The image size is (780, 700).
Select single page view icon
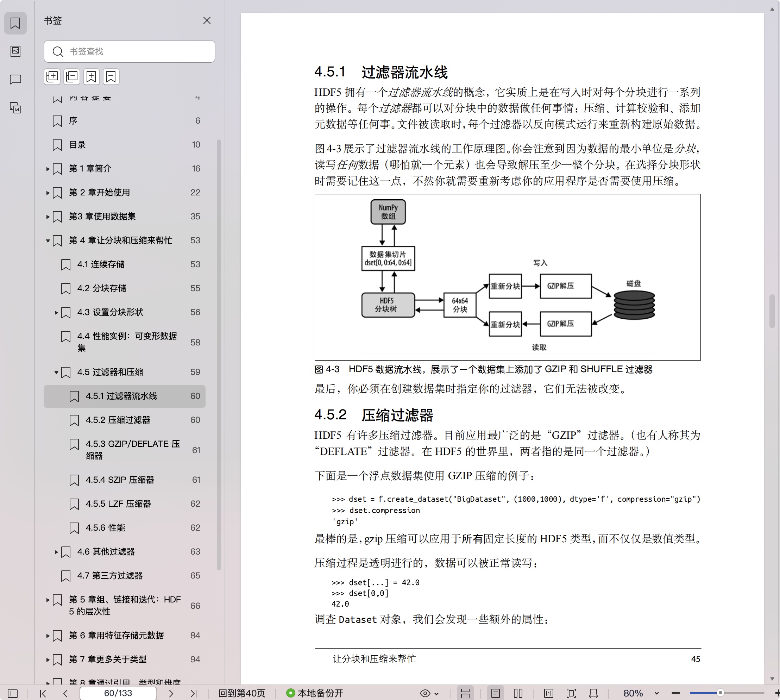click(496, 693)
